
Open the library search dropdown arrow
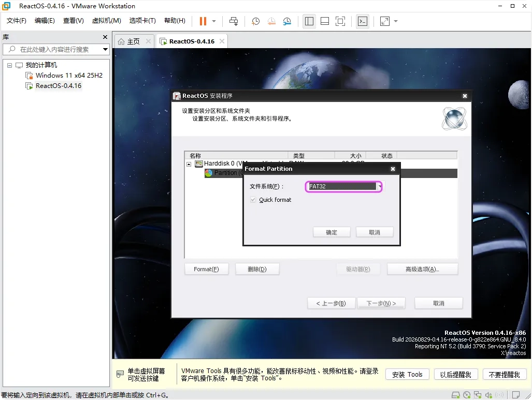click(x=105, y=50)
